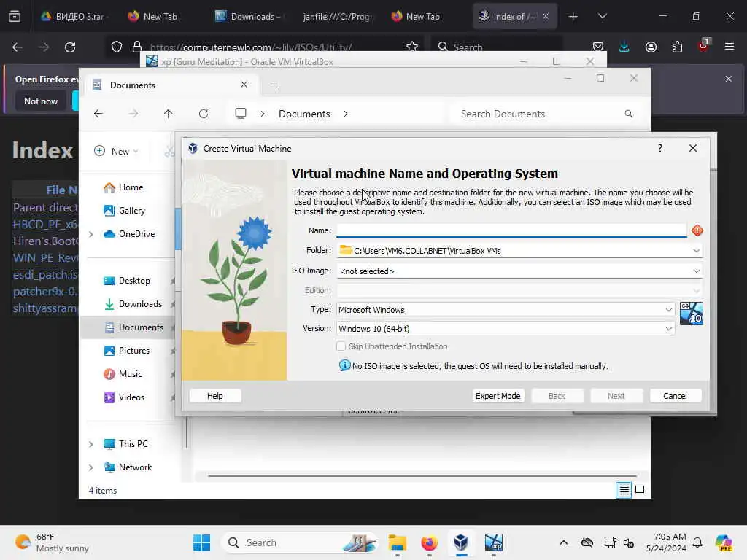Expand the This PC tree node
Screen dimensions: 747x560
pos(91,444)
